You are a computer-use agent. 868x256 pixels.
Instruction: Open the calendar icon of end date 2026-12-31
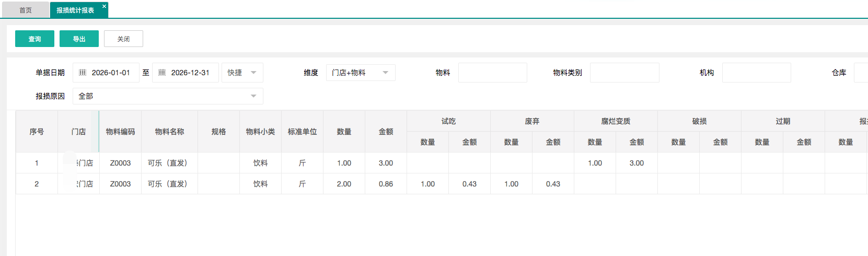point(162,73)
